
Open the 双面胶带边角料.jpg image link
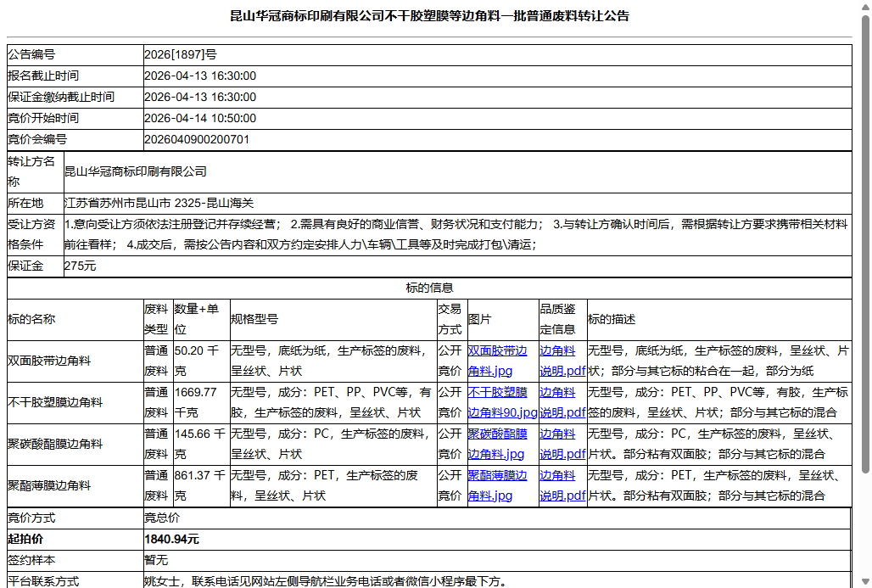497,361
